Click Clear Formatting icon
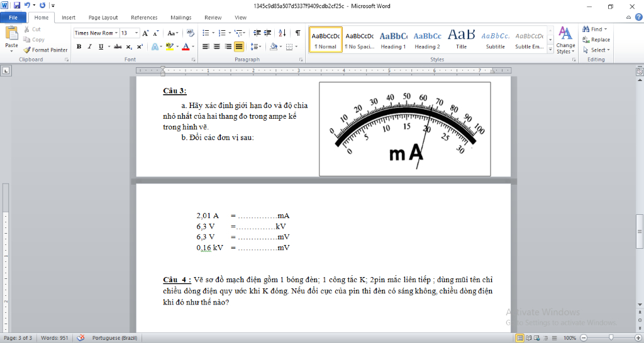 (x=190, y=33)
